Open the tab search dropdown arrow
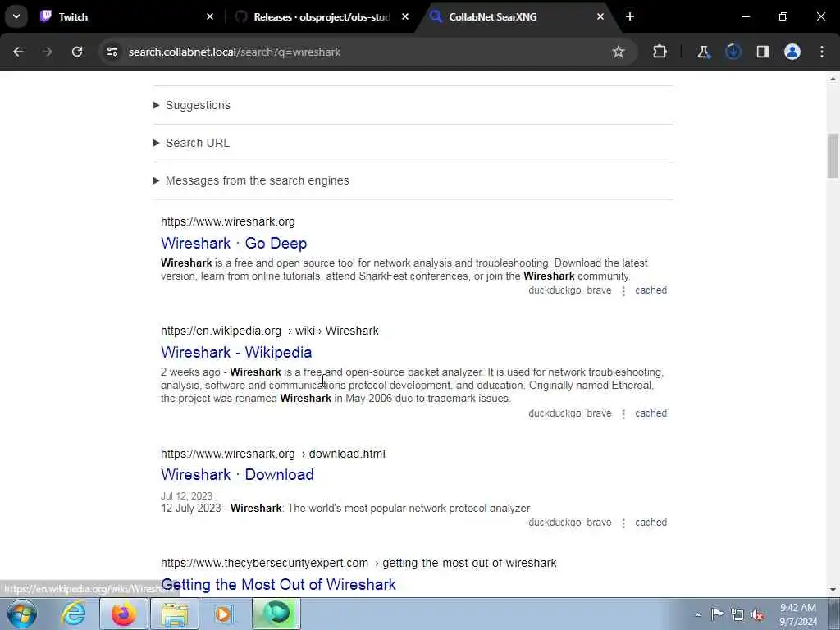The width and height of the screenshot is (840, 630). 16,16
